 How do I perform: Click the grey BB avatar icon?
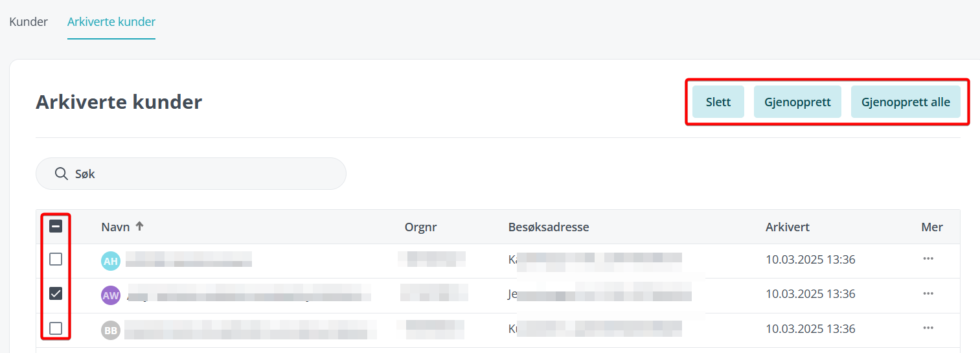point(111,330)
